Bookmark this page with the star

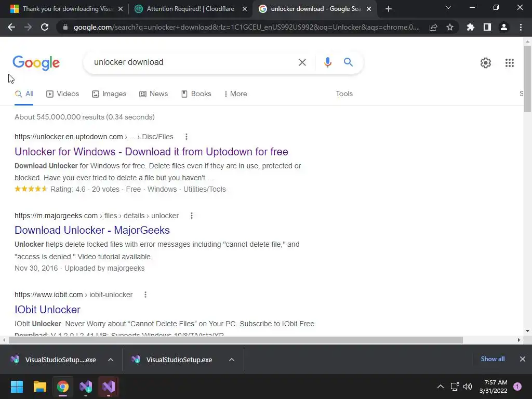tap(450, 27)
